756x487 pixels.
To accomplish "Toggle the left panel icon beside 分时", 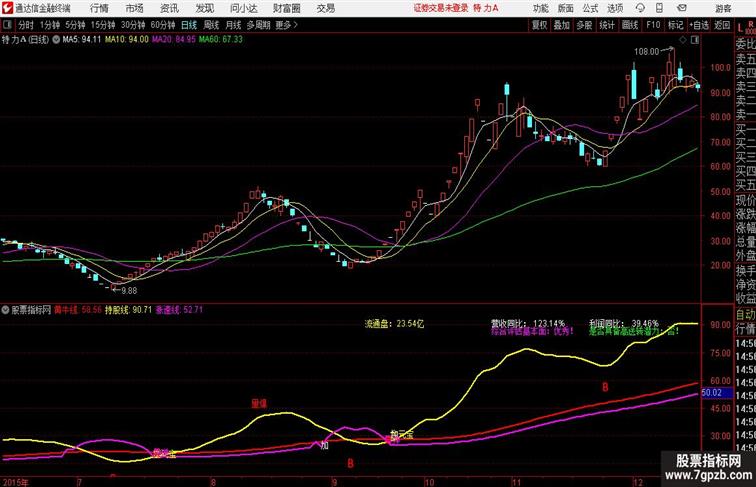I will click(7, 25).
